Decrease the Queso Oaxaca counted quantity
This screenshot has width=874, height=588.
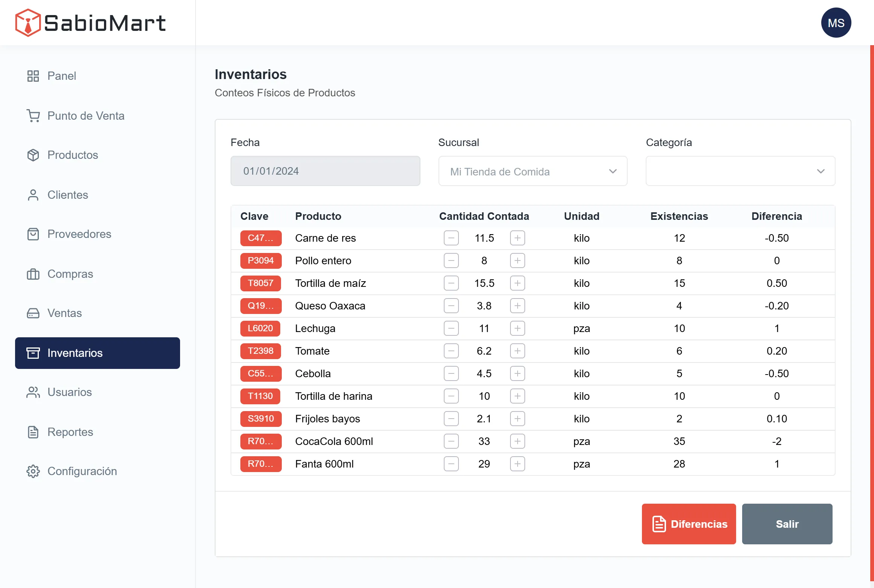(x=451, y=306)
